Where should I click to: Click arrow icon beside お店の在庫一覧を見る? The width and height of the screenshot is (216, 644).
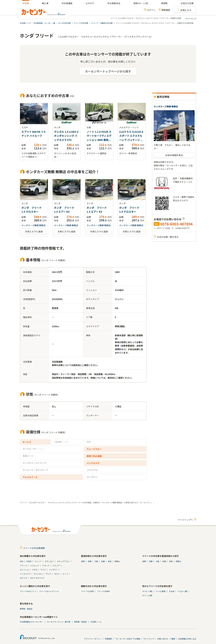[x=155, y=236]
